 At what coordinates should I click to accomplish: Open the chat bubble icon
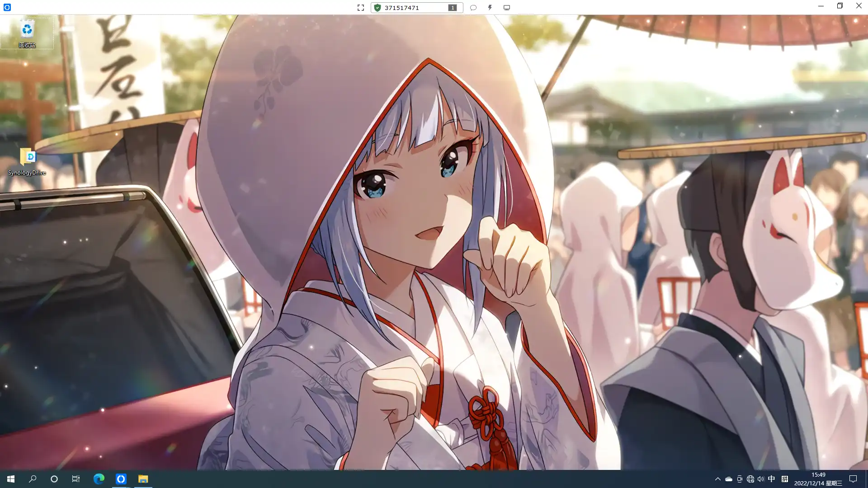click(x=473, y=8)
